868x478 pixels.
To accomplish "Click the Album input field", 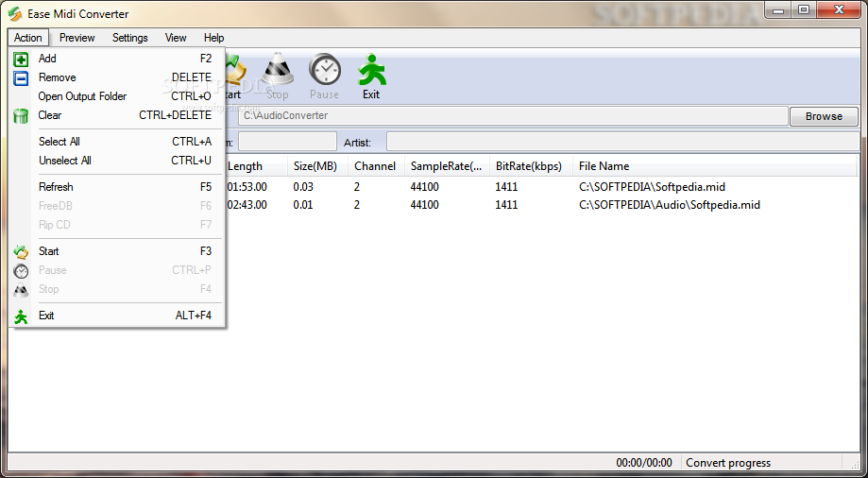I will click(287, 142).
